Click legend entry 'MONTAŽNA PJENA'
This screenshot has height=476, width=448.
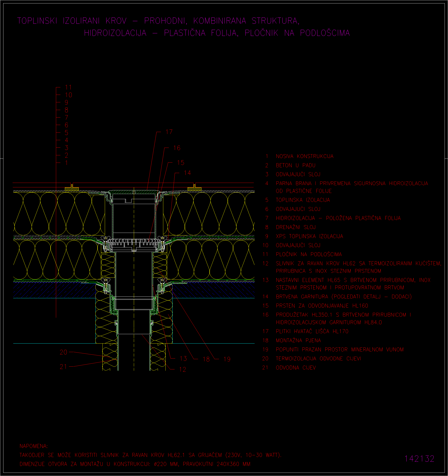pos(298,341)
